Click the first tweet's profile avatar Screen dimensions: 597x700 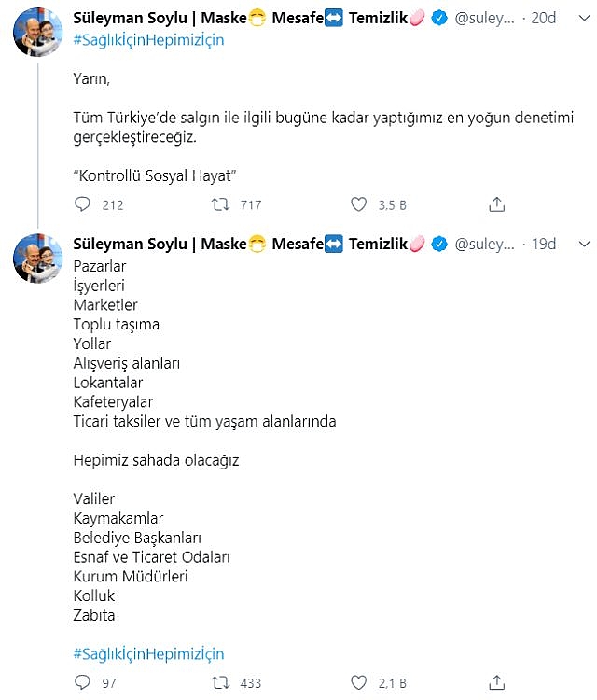(38, 35)
